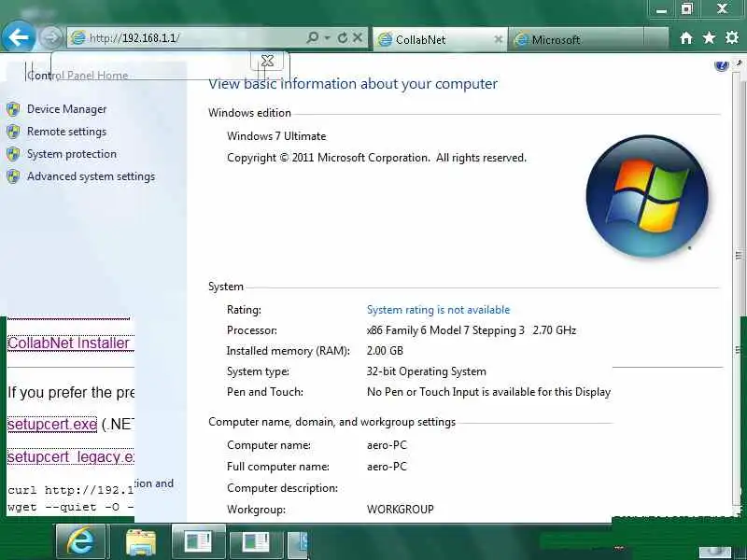Open Remote settings
Screen dimensions: 747x560
[66, 132]
